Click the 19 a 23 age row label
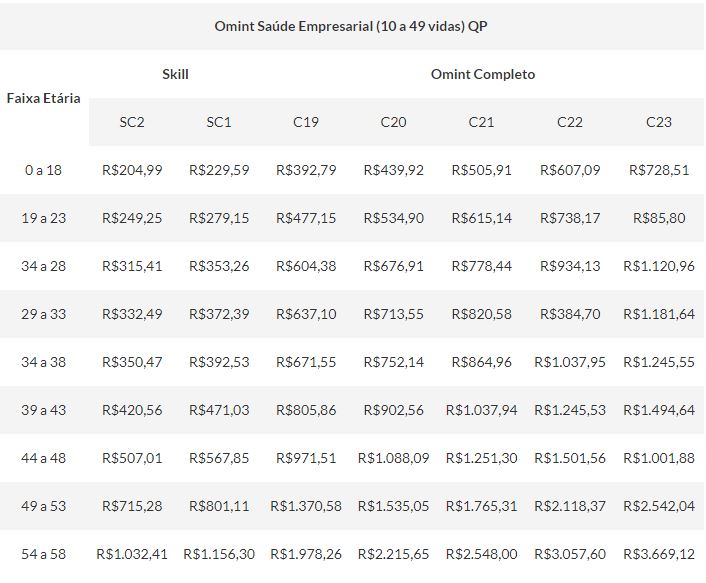This screenshot has height=583, width=706. click(x=43, y=218)
